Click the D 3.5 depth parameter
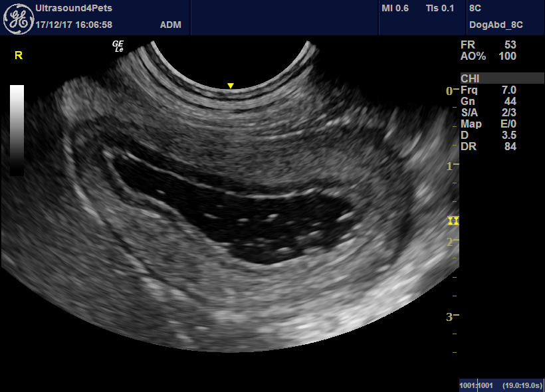 pyautogui.click(x=489, y=135)
